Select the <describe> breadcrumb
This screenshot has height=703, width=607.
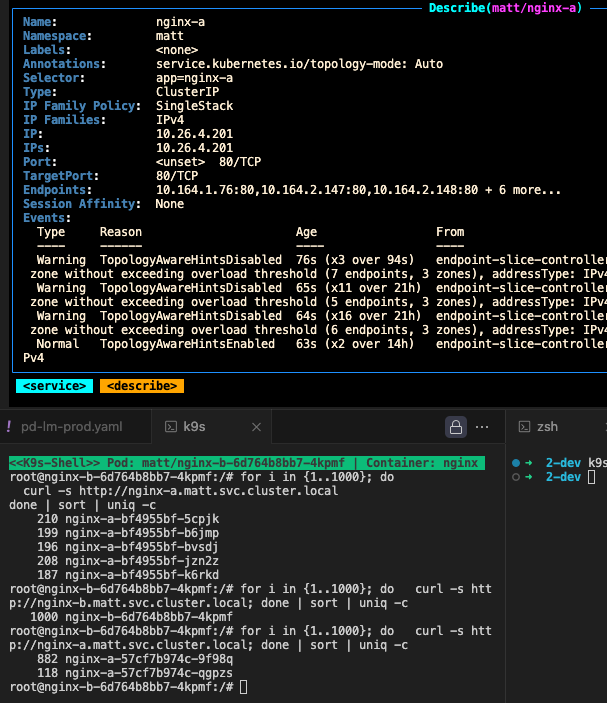pos(142,386)
